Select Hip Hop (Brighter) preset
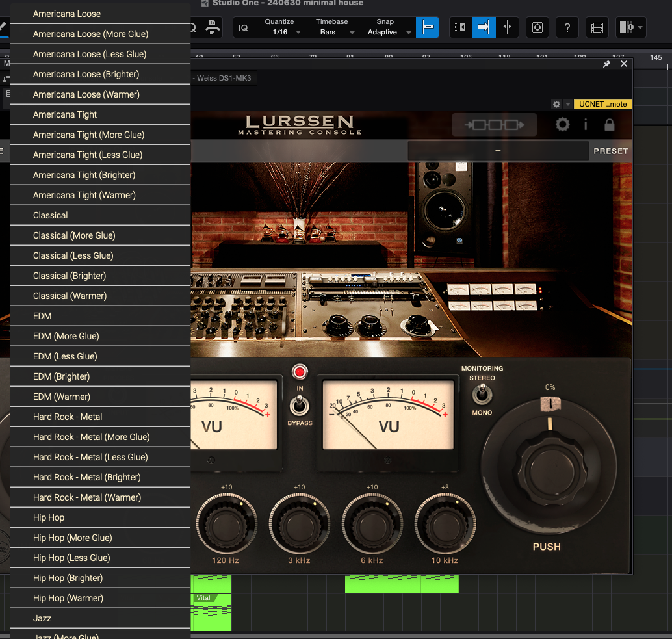 (100, 578)
